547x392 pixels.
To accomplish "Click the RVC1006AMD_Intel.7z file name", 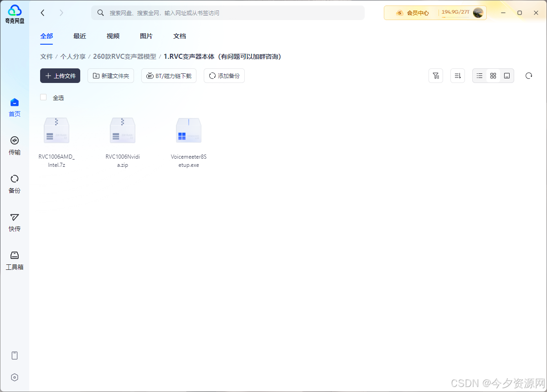I will coord(57,160).
